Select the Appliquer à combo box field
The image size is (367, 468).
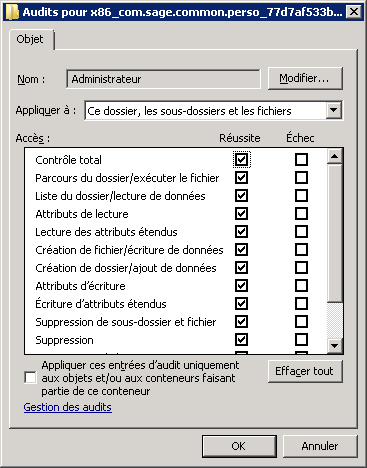pos(214,111)
